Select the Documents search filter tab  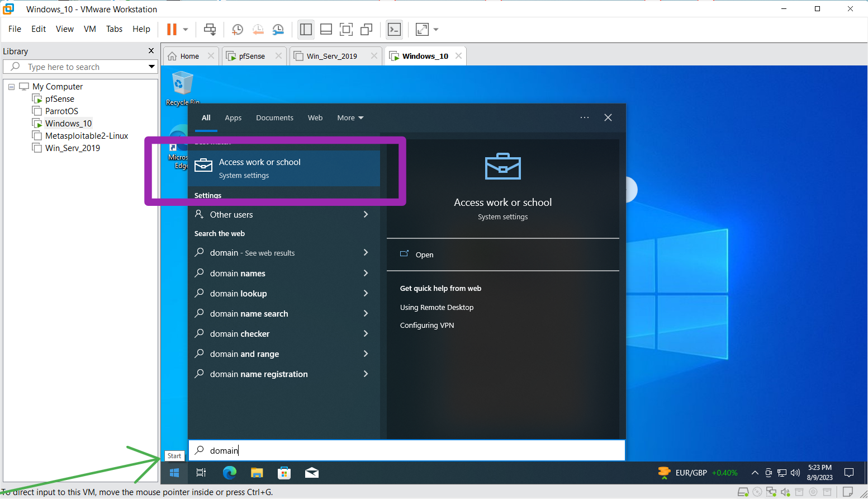point(274,118)
